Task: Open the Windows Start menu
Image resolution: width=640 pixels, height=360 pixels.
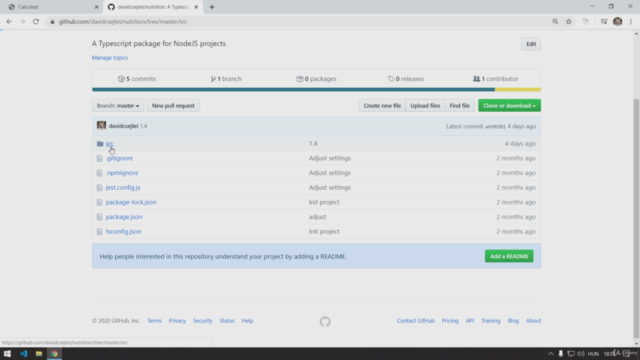Action: click(x=7, y=354)
